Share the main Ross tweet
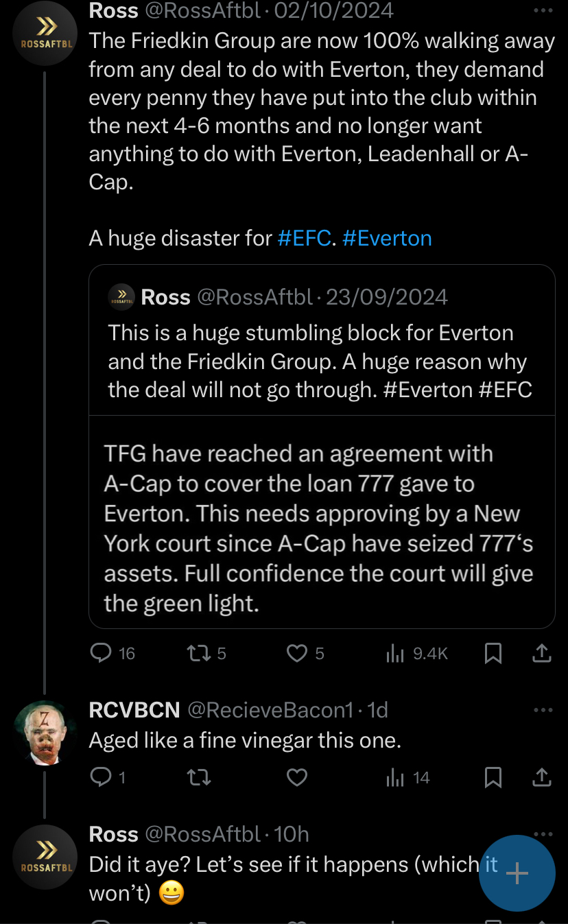 [x=542, y=654]
